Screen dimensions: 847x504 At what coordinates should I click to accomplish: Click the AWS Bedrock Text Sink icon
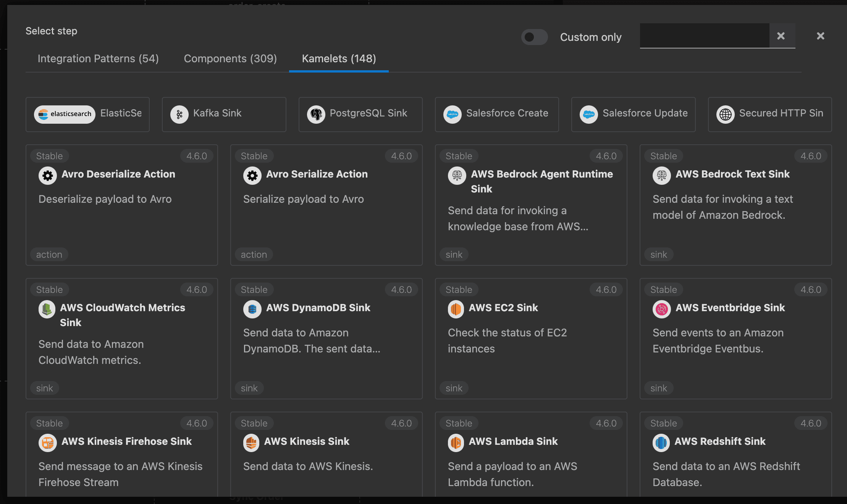[662, 176]
